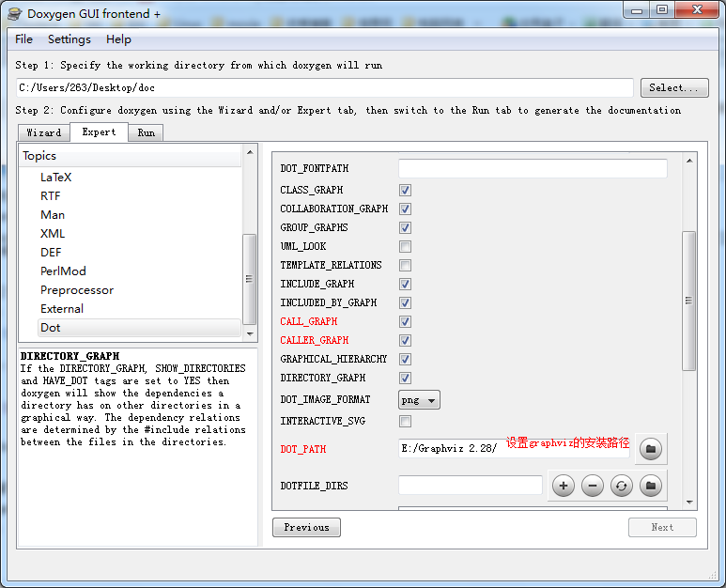Toggle the CLASS_GRAPH checkbox

tap(405, 191)
